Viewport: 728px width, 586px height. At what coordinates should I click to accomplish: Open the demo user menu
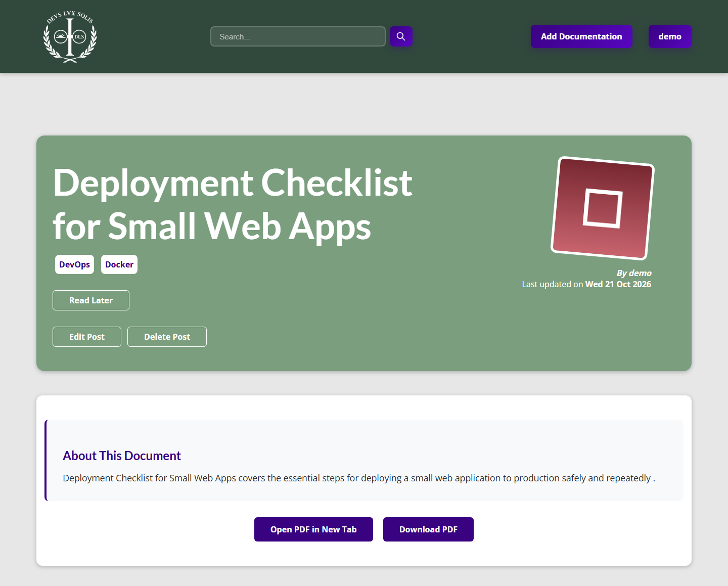670,36
